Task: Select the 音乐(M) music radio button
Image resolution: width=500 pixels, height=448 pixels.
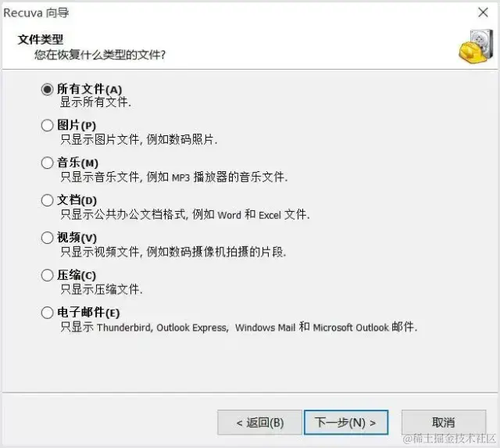Action: (x=47, y=163)
